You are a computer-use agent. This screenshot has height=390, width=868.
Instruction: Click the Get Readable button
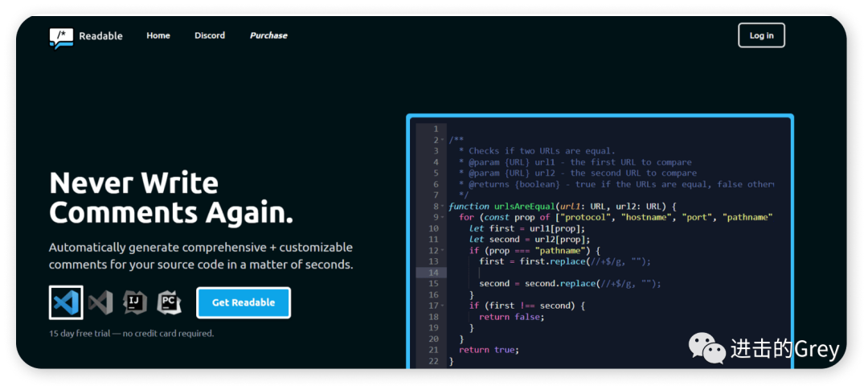click(x=244, y=302)
